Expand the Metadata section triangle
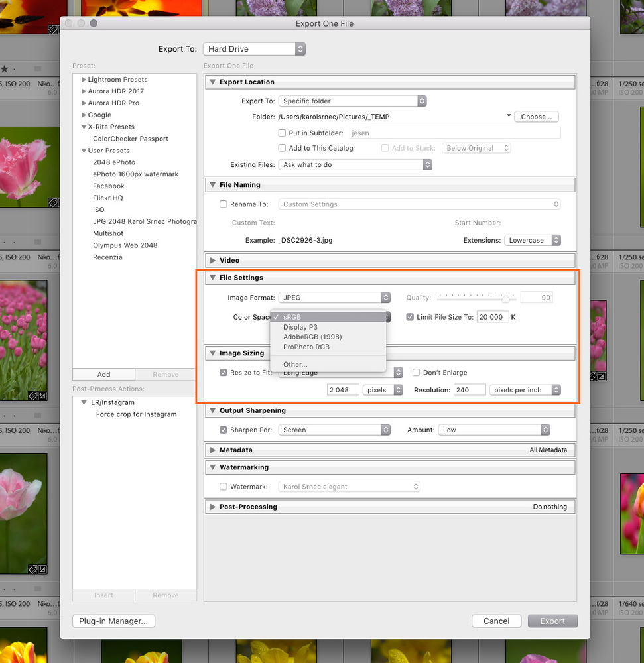This screenshot has height=663, width=644. pyautogui.click(x=213, y=450)
